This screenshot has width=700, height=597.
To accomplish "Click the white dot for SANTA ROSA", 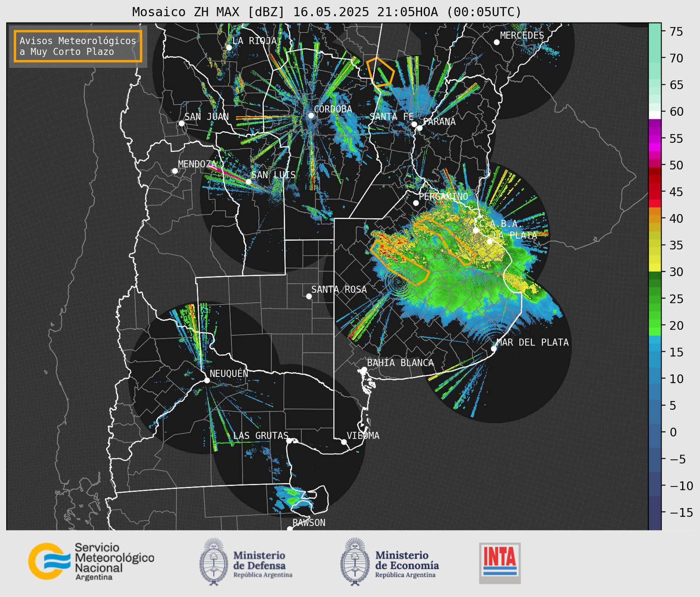I will (x=309, y=296).
